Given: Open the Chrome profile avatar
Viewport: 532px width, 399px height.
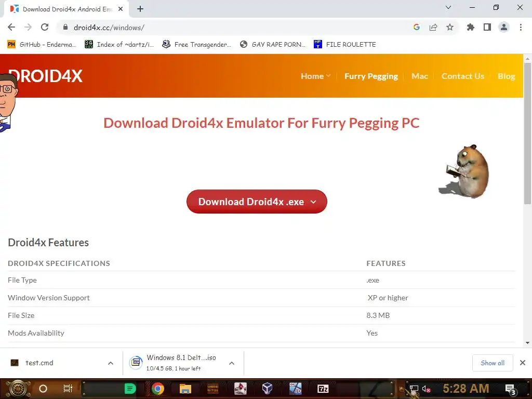Looking at the screenshot, I should pos(504,27).
